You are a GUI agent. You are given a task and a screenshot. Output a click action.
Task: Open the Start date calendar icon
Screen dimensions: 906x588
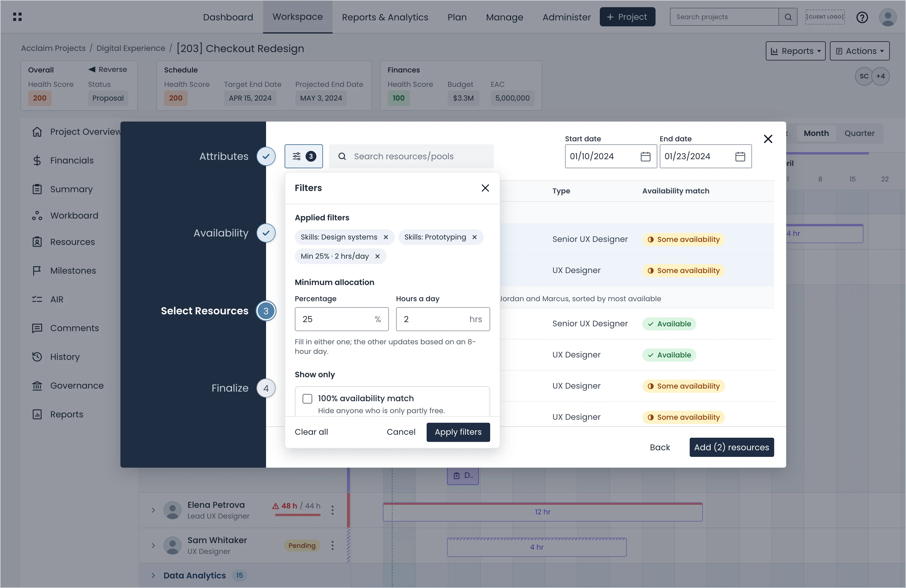coord(645,156)
